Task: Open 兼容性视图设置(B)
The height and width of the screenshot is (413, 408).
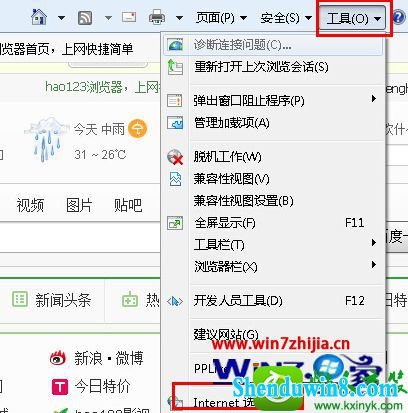Action: pyautogui.click(x=273, y=201)
